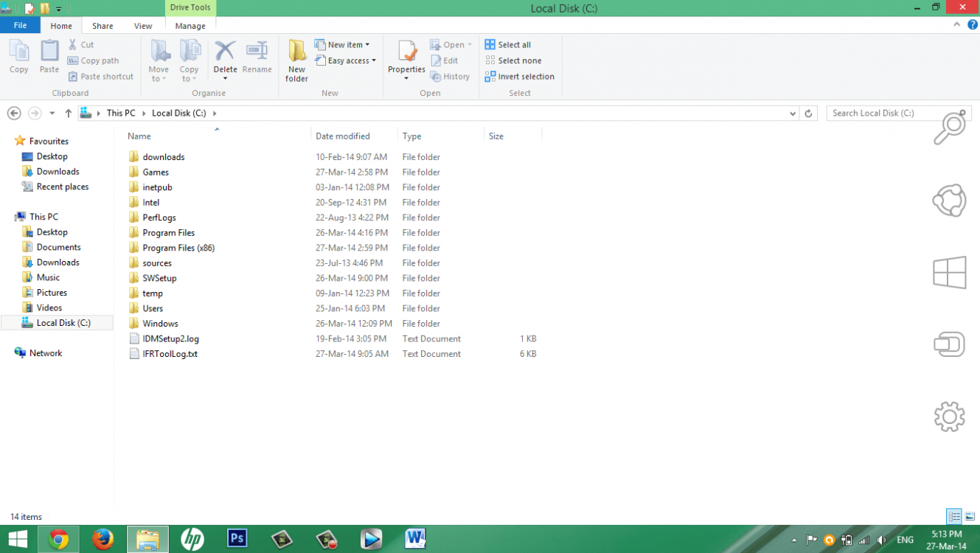Open the Share charm
The width and height of the screenshot is (980, 553).
tap(950, 201)
